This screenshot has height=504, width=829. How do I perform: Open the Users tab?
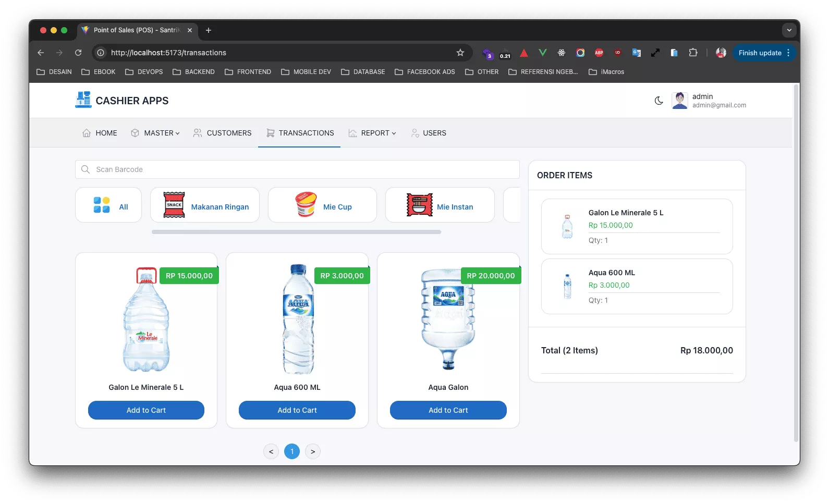pos(429,133)
